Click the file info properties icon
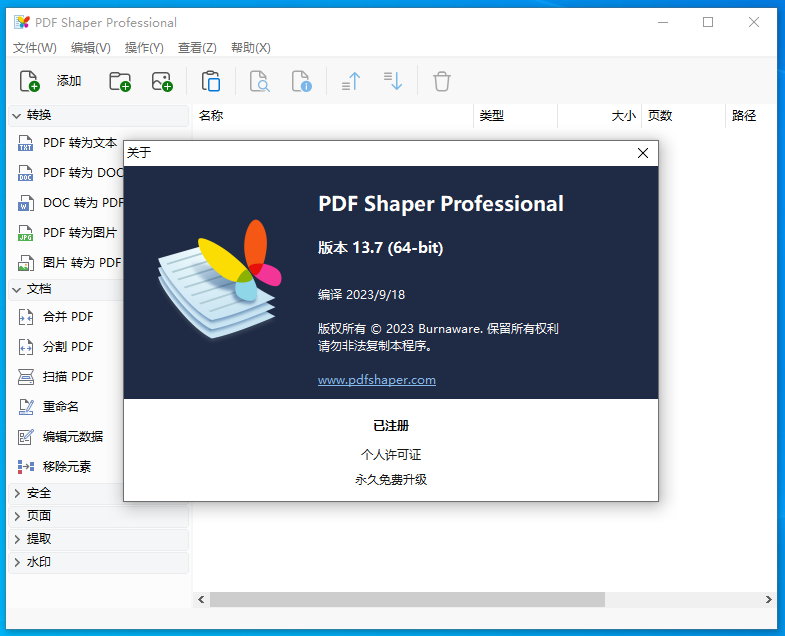This screenshot has height=636, width=785. click(301, 81)
